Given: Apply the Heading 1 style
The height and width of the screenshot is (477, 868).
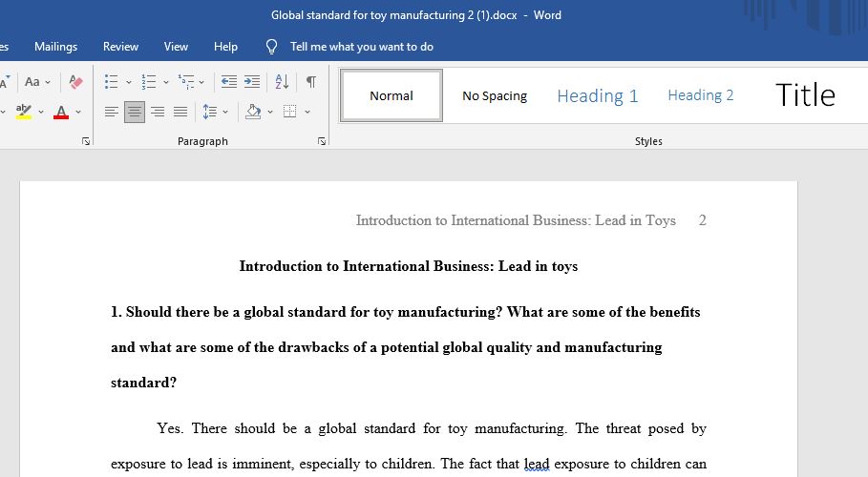Looking at the screenshot, I should (x=598, y=95).
